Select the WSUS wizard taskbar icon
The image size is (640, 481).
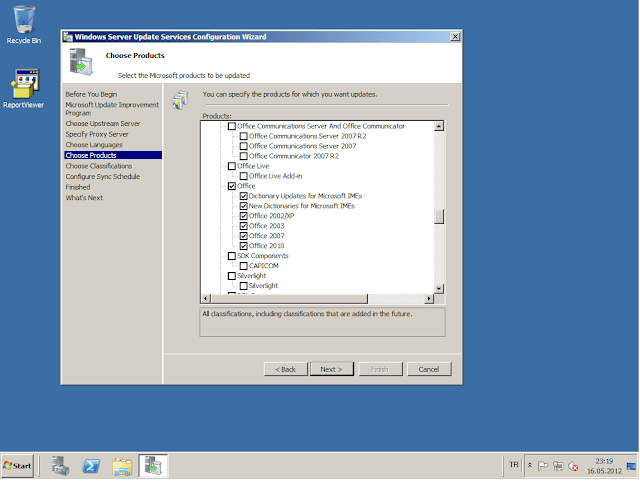[x=153, y=466]
